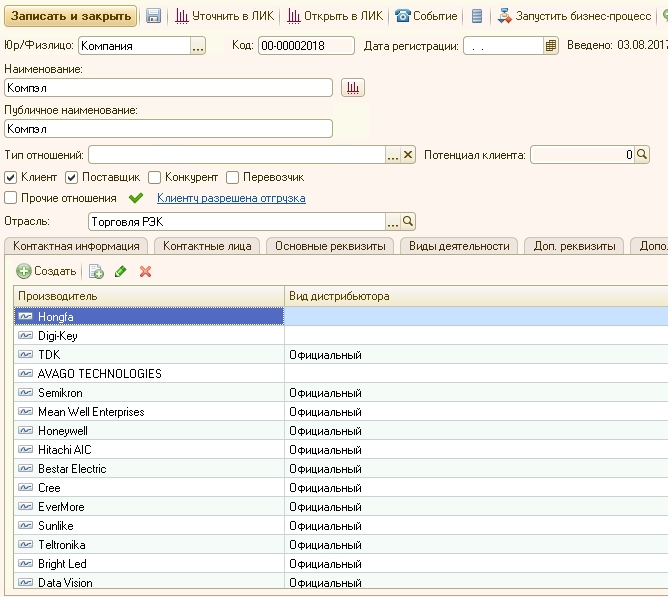Clear the Тип отношений field with X
This screenshot has height=597, width=668.
(x=408, y=155)
